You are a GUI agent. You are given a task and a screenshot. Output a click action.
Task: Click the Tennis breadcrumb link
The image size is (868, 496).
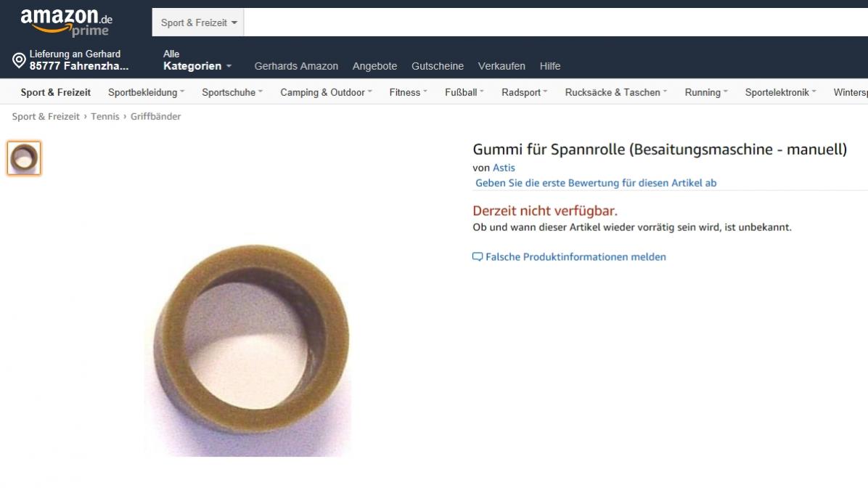coord(105,116)
